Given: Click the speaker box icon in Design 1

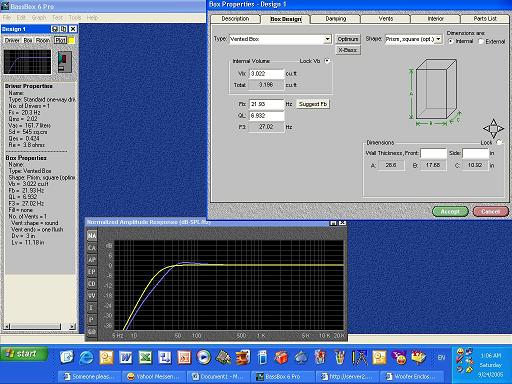Looking at the screenshot, I should point(64,62).
